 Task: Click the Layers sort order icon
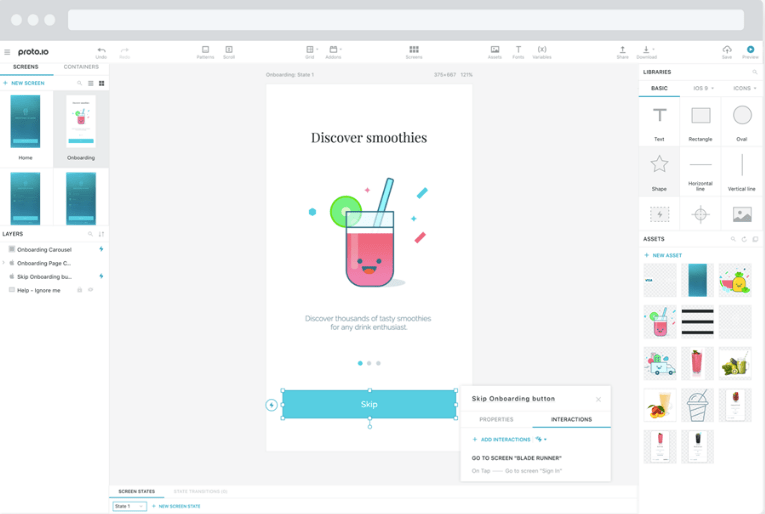click(101, 234)
